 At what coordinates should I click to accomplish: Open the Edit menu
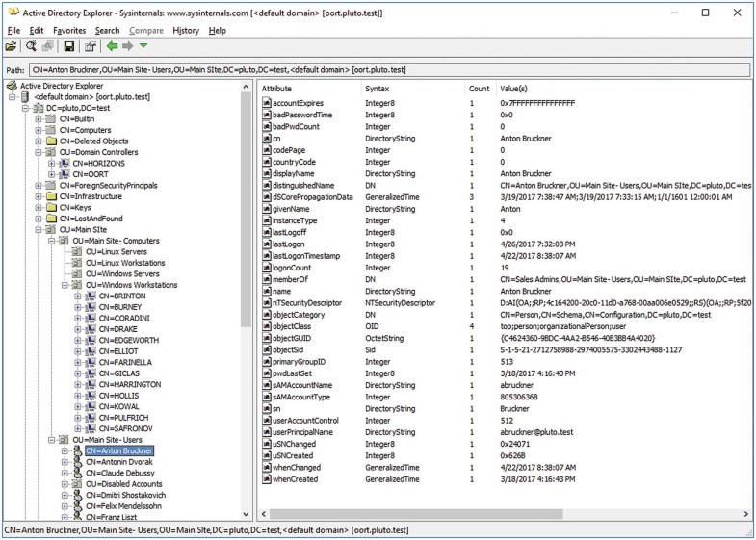(x=37, y=31)
